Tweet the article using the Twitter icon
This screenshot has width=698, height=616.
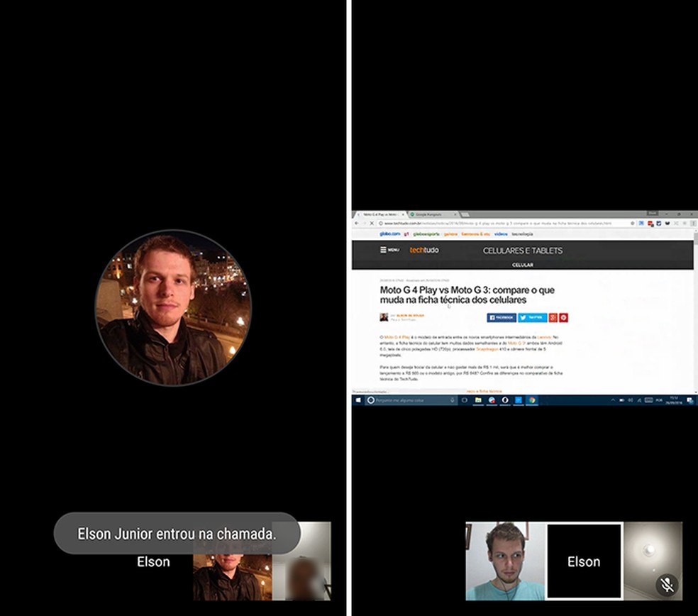point(533,318)
